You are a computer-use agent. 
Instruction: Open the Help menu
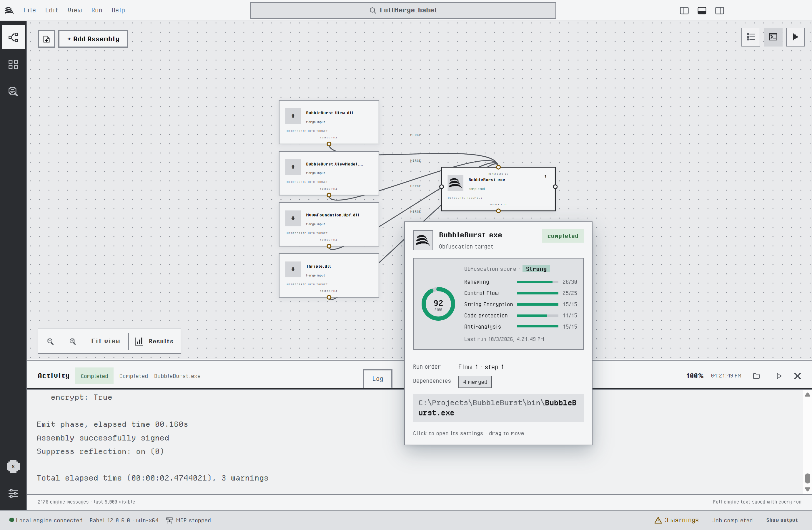[118, 10]
